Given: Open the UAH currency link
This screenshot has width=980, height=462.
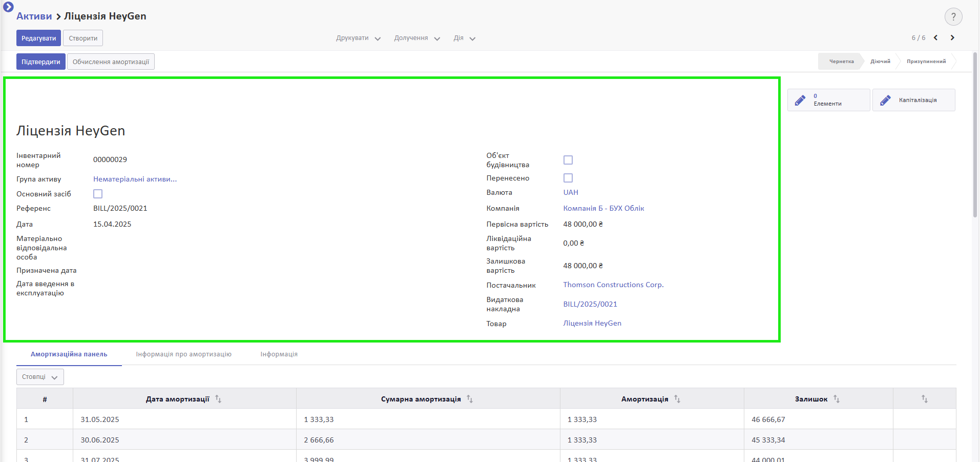Looking at the screenshot, I should click(571, 192).
